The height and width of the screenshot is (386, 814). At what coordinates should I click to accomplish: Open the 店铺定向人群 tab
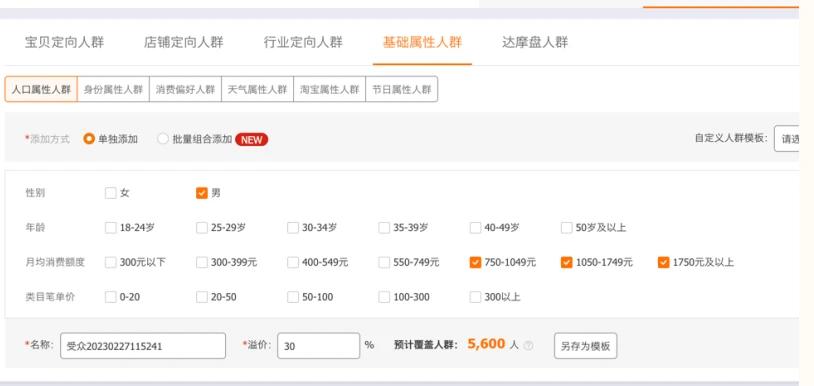[184, 43]
